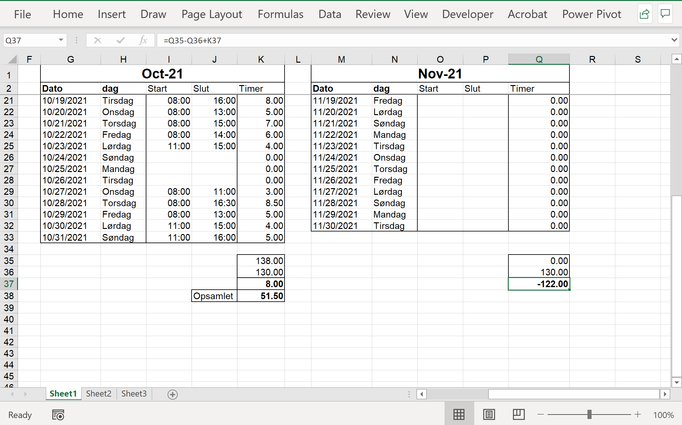Screen dimensions: 682x425
Task: Select column Q header
Action: click(x=539, y=59)
